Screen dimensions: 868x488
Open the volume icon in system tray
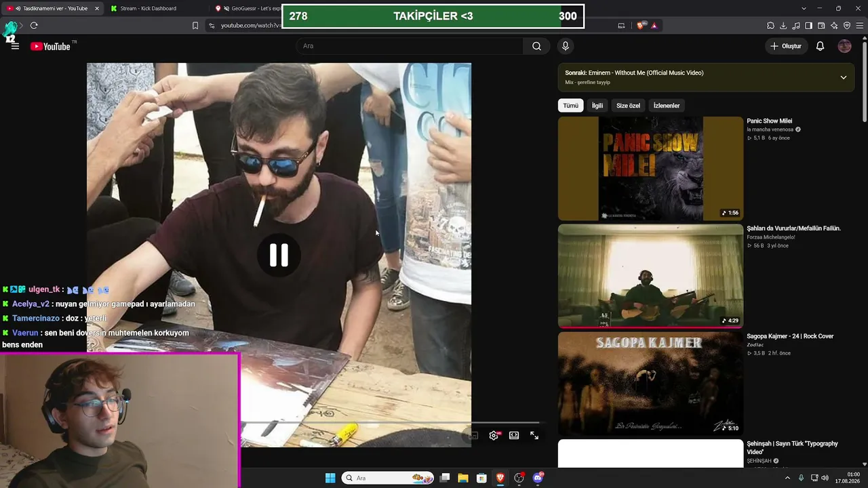click(825, 478)
